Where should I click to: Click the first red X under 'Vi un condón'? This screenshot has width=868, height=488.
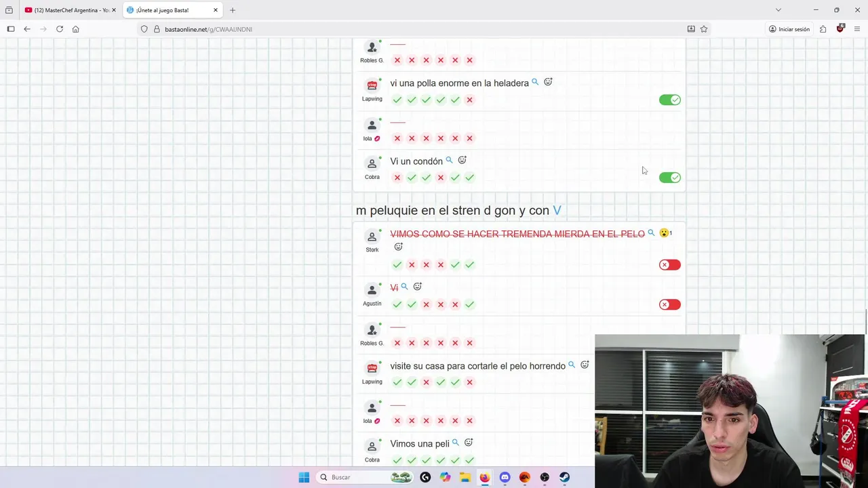tap(397, 178)
